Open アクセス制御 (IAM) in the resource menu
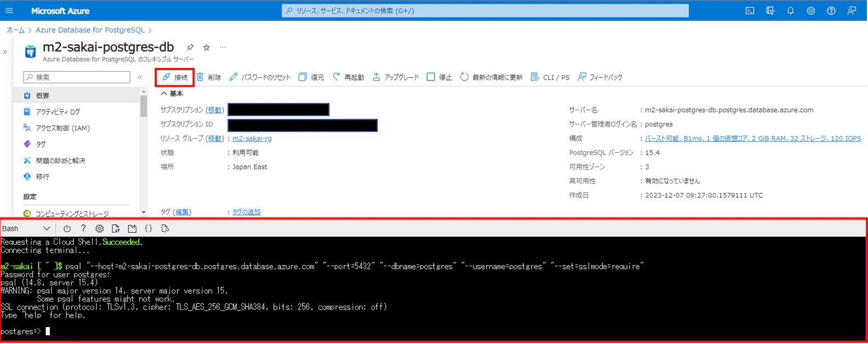Image resolution: width=868 pixels, height=344 pixels. click(x=77, y=128)
